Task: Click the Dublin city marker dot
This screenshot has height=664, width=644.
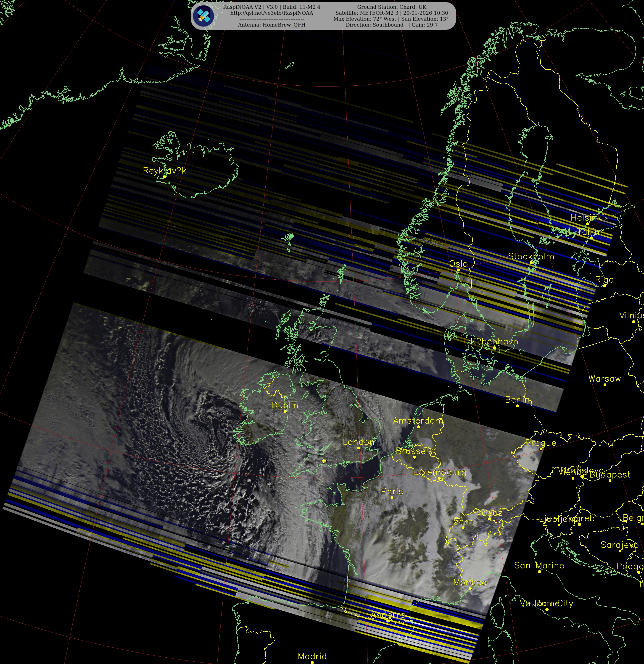Action: coord(285,412)
